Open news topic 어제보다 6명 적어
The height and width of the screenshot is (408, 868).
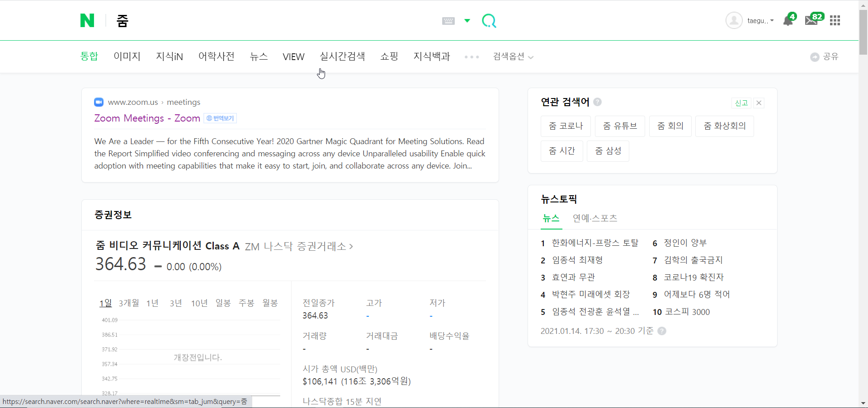point(697,295)
